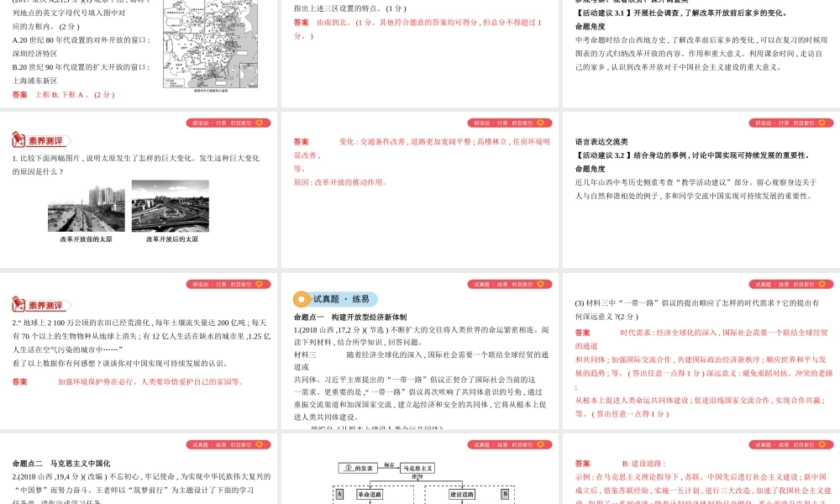Viewport: 840px width, 504px height.
Task: Click the '改革开放前的太原' photo
Action: (87, 208)
